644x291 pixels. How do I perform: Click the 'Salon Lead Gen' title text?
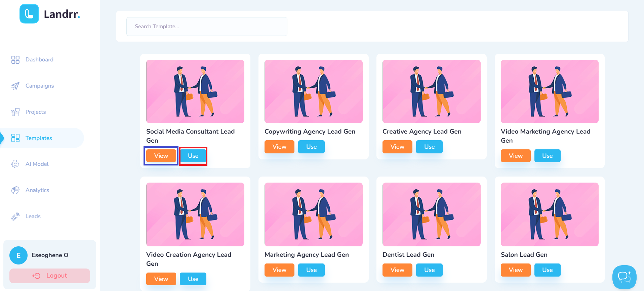click(524, 255)
